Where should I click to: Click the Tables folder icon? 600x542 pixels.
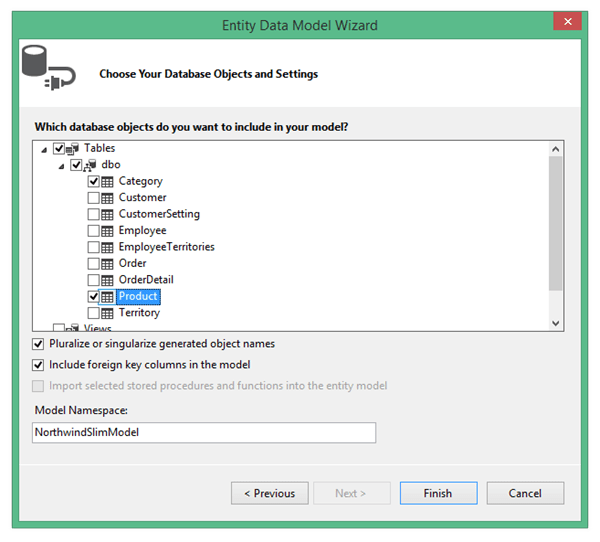tap(74, 149)
